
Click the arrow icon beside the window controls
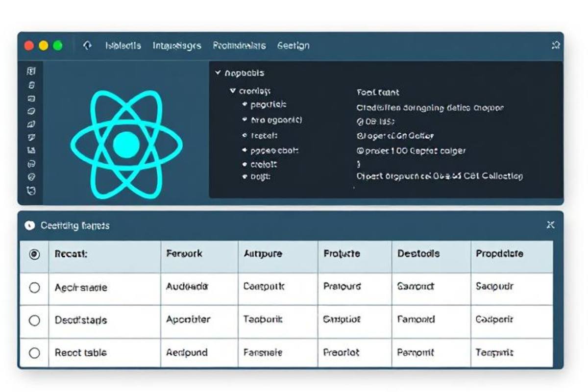[88, 46]
